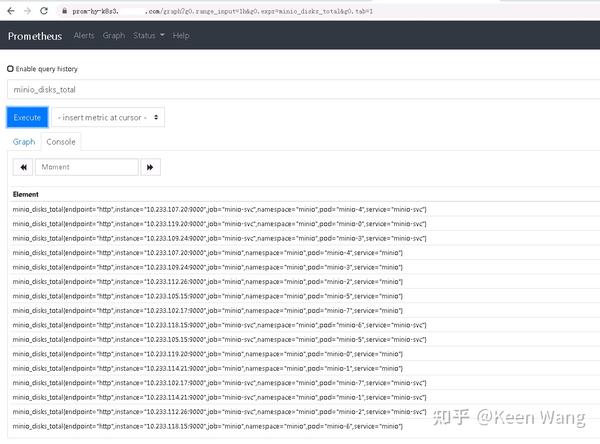Click the Element column header
The width and height of the screenshot is (600, 444).
(x=26, y=194)
